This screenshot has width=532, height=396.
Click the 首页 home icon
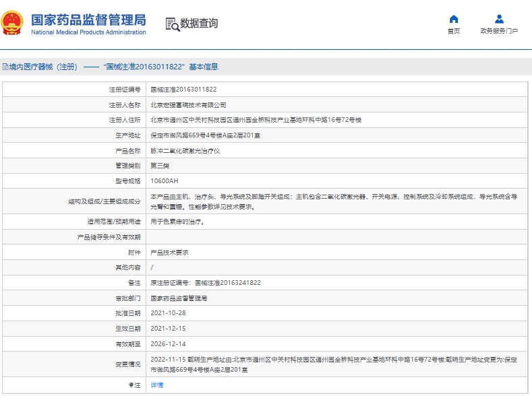pos(454,19)
